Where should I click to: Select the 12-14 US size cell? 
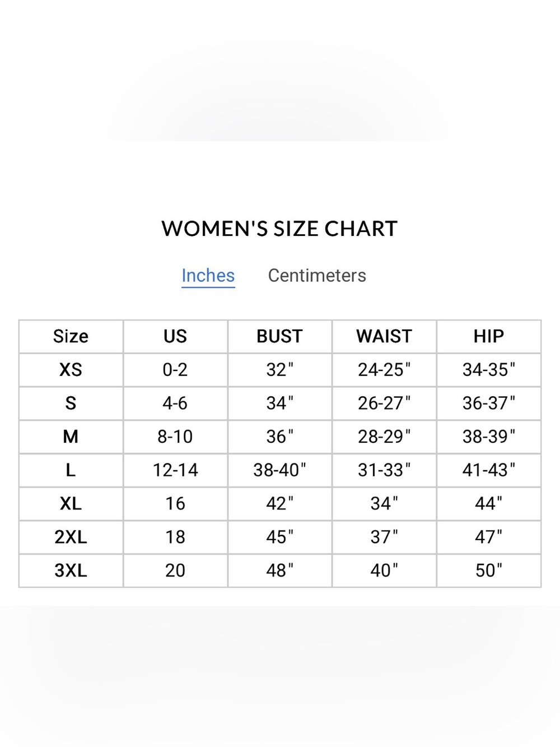click(x=175, y=470)
